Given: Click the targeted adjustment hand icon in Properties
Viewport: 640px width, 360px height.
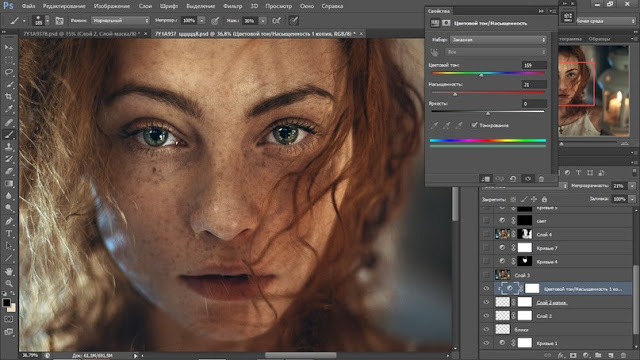Looking at the screenshot, I should point(434,52).
